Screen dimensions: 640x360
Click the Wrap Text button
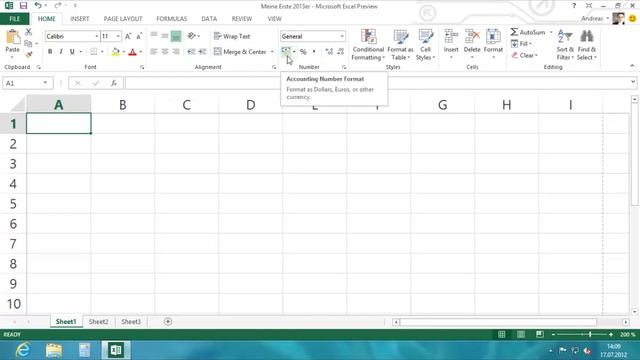pyautogui.click(x=232, y=36)
